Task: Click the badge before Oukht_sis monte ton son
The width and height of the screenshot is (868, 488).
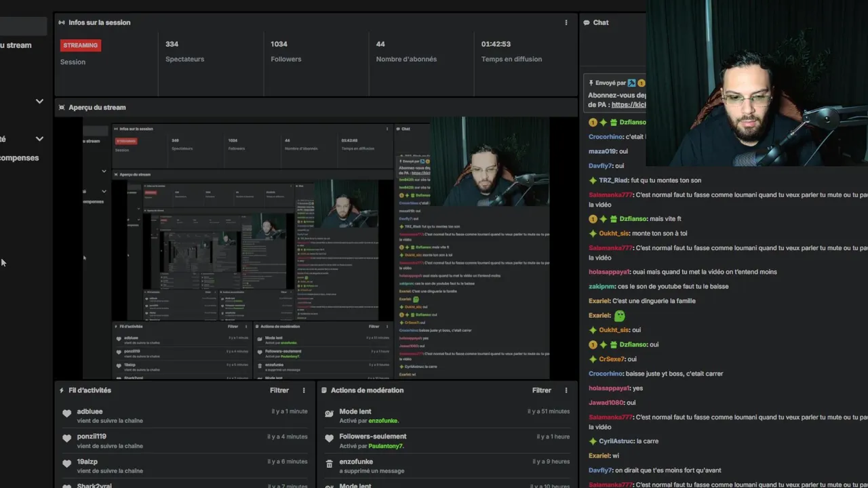Action: (593, 233)
